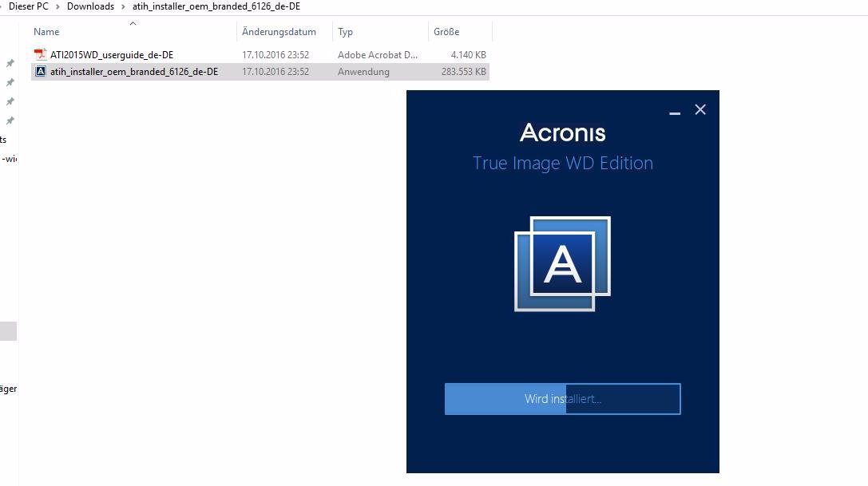Navigate to Downloads in the breadcrumb path
This screenshot has height=486, width=868.
coord(90,6)
